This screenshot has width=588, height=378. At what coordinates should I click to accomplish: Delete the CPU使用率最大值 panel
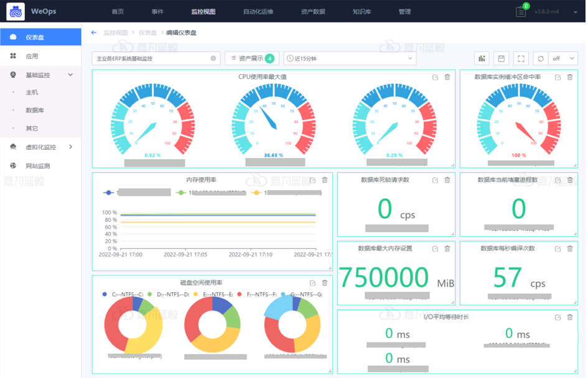pos(447,77)
